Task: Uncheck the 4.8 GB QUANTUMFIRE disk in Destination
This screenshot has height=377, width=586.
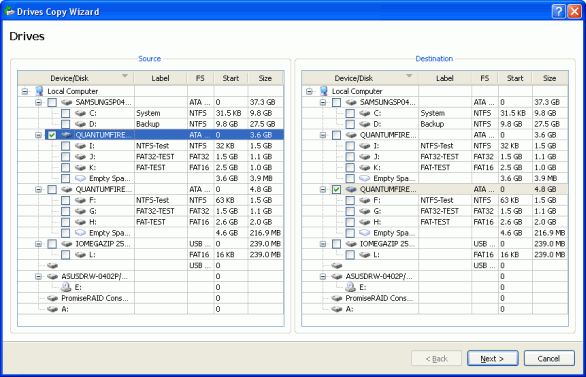Action: (x=336, y=189)
